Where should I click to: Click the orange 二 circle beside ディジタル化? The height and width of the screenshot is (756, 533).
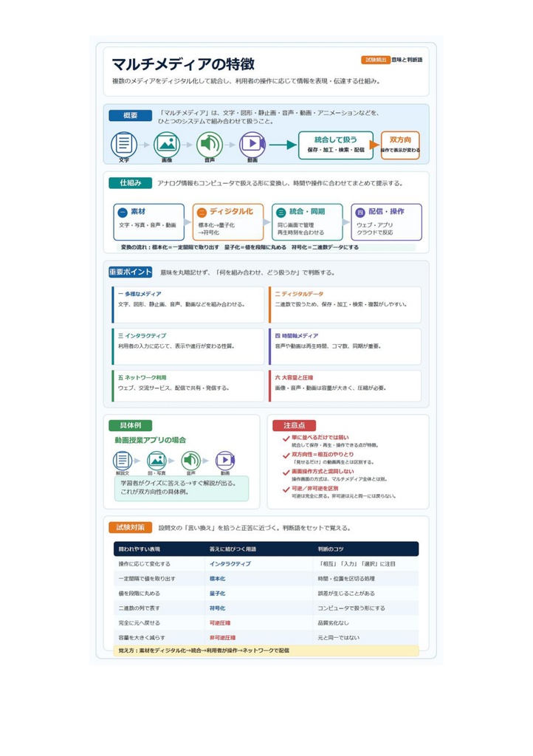point(202,212)
